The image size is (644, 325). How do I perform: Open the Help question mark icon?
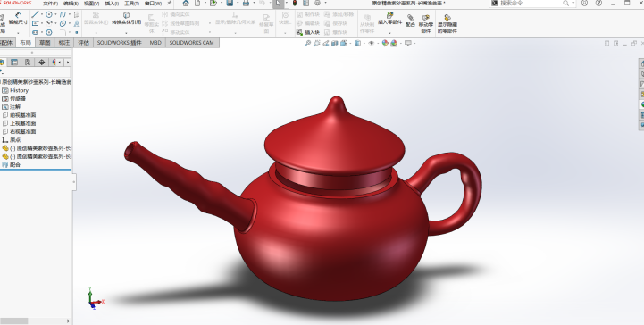598,4
